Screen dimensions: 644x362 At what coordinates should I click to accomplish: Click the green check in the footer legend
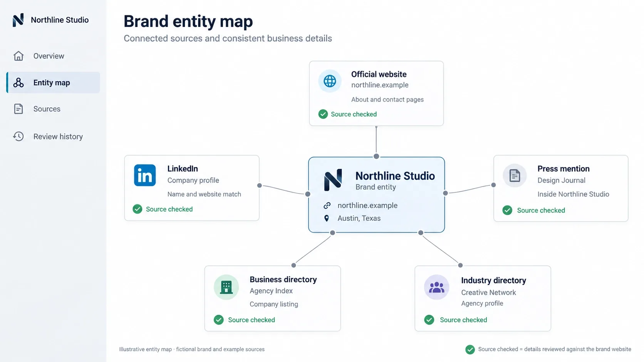(x=470, y=349)
